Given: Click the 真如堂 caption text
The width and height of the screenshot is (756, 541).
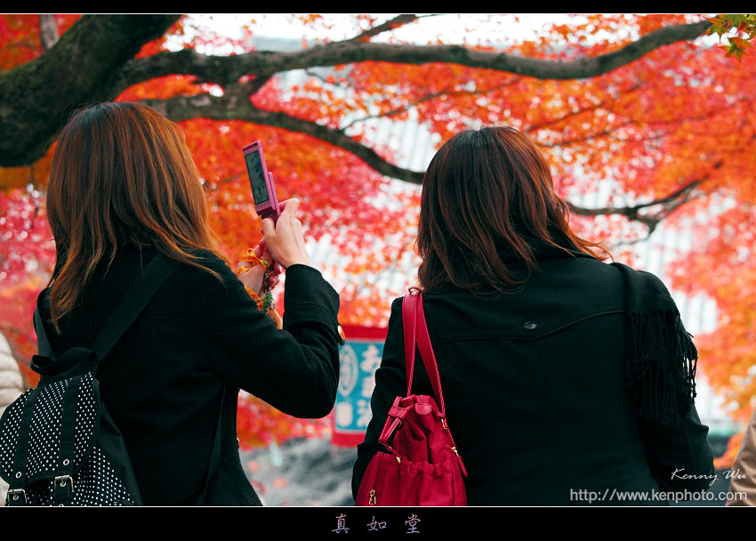Looking at the screenshot, I should point(376,523).
